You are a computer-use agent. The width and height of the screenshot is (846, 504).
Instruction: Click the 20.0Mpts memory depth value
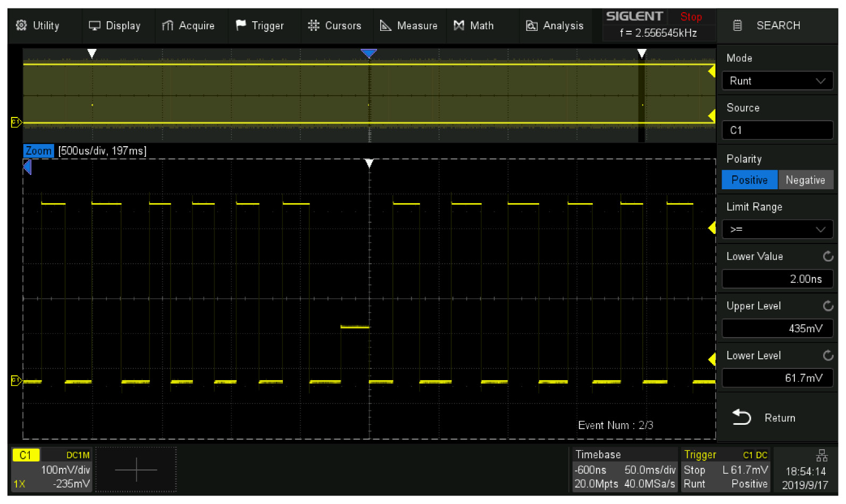click(596, 484)
